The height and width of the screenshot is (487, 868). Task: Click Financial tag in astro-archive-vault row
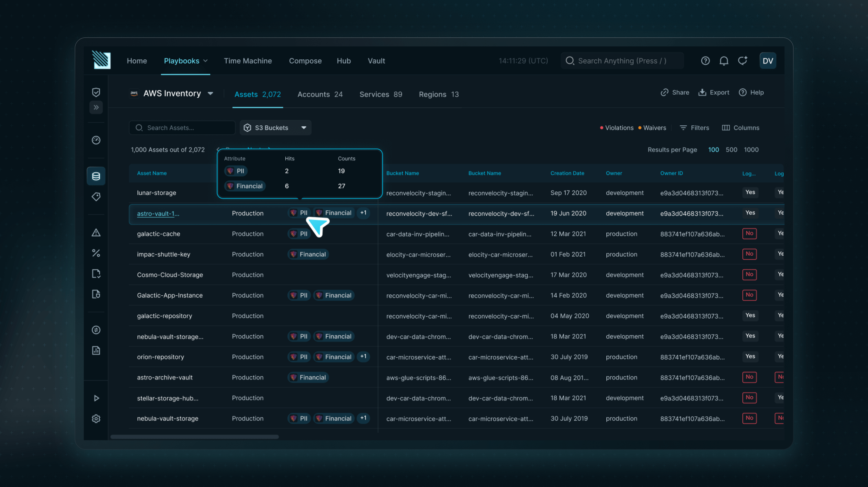pos(308,377)
